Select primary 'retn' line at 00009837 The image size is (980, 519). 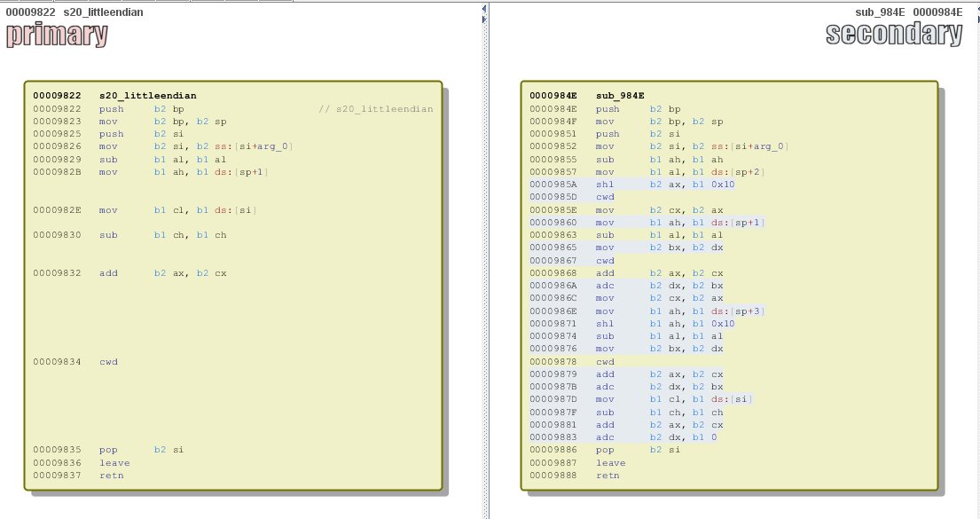point(79,476)
